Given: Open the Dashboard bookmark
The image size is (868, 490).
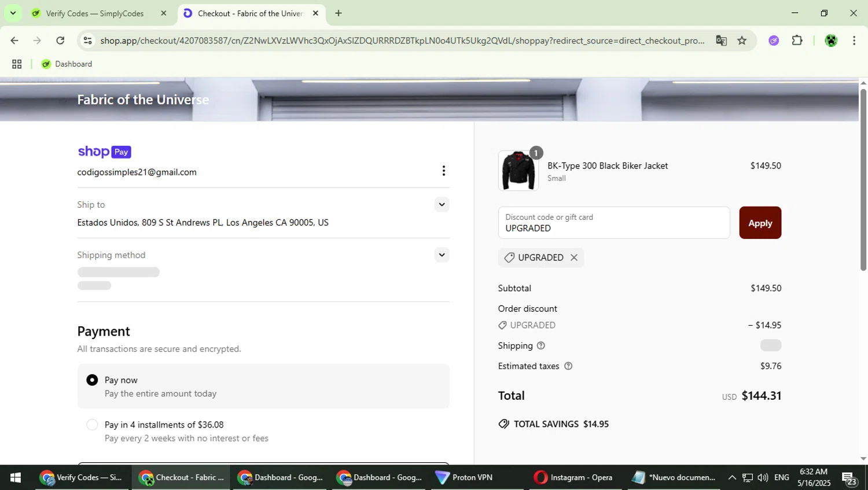Looking at the screenshot, I should click(x=67, y=64).
